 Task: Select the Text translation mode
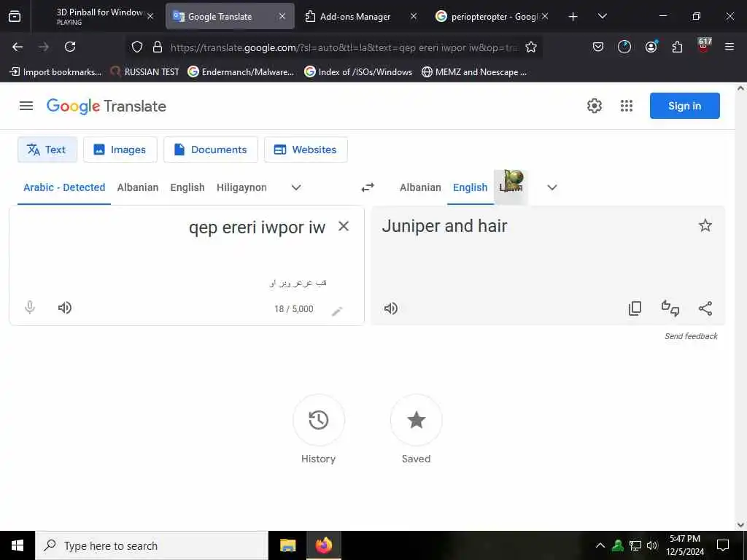pos(47,149)
